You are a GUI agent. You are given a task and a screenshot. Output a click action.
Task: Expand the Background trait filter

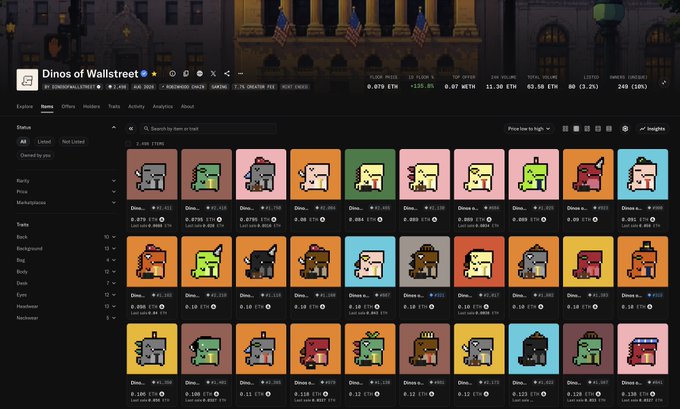tap(66, 249)
